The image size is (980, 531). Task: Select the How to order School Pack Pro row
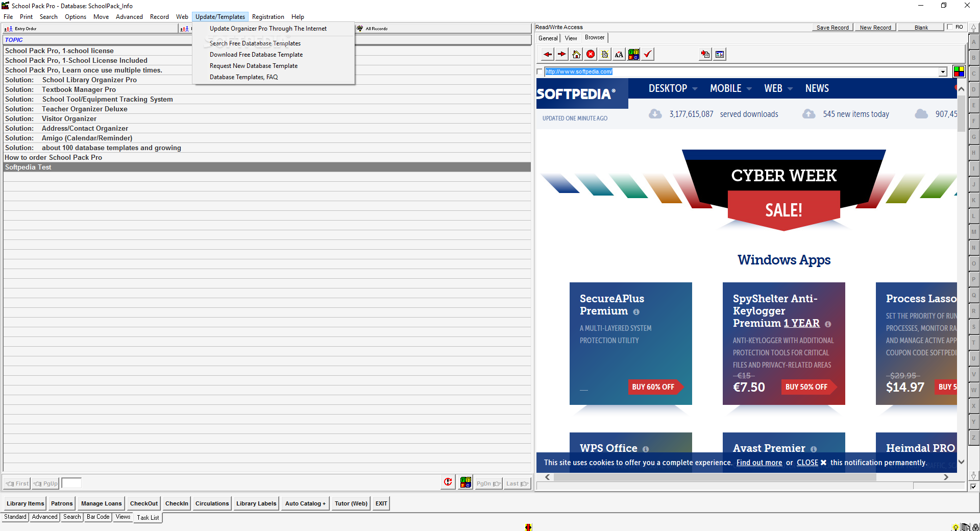(267, 158)
